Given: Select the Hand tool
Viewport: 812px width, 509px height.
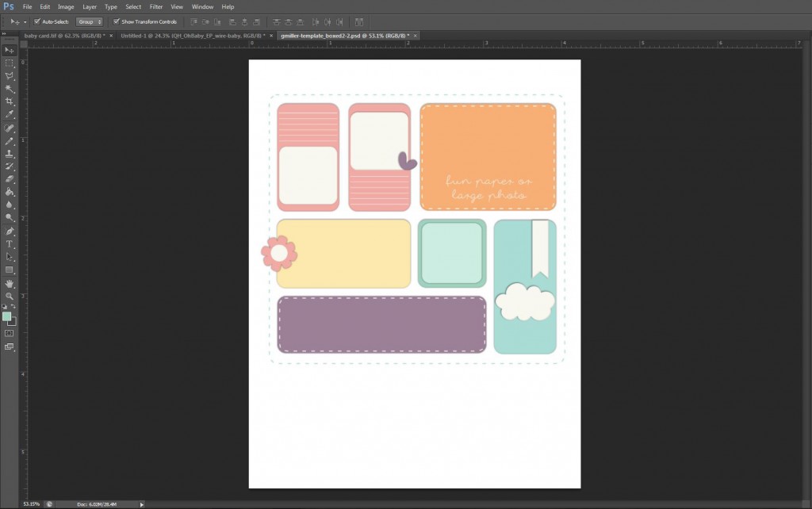Looking at the screenshot, I should pyautogui.click(x=10, y=284).
